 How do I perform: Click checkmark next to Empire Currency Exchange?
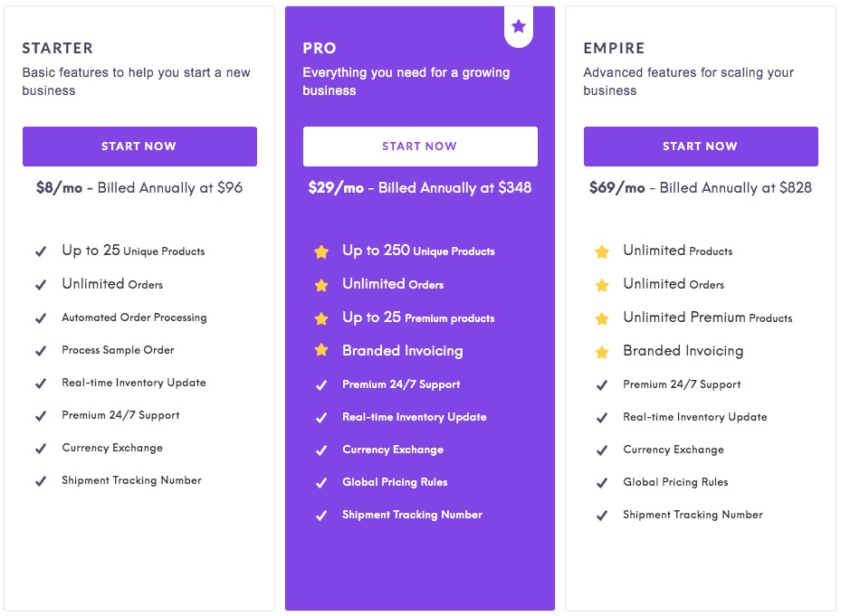coord(602,450)
